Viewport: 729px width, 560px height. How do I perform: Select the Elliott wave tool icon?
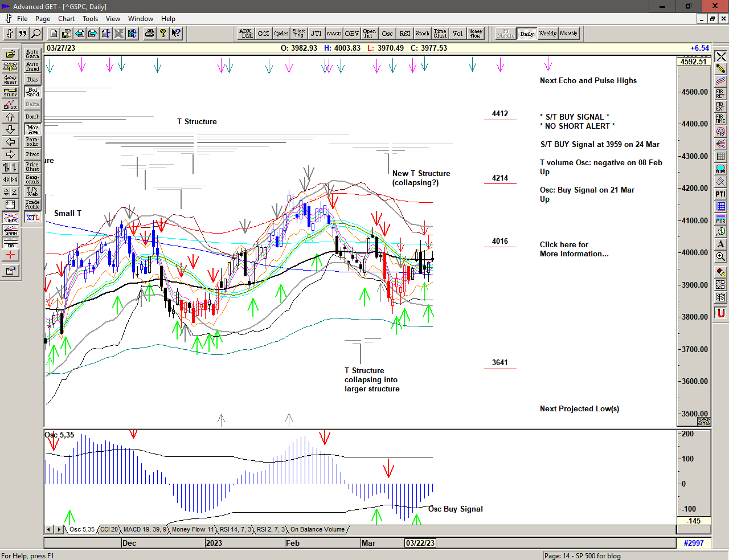(10, 104)
